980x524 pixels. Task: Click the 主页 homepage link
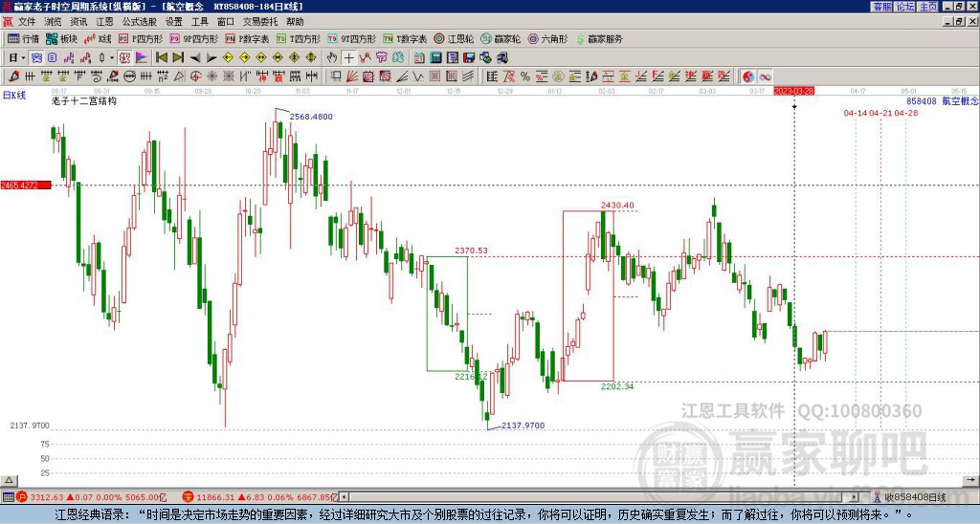click(928, 7)
